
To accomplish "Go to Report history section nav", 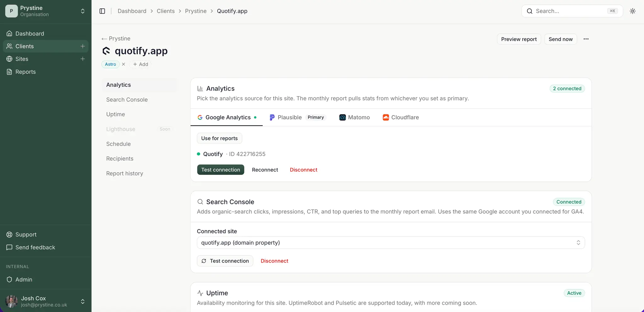I will coord(139,173).
